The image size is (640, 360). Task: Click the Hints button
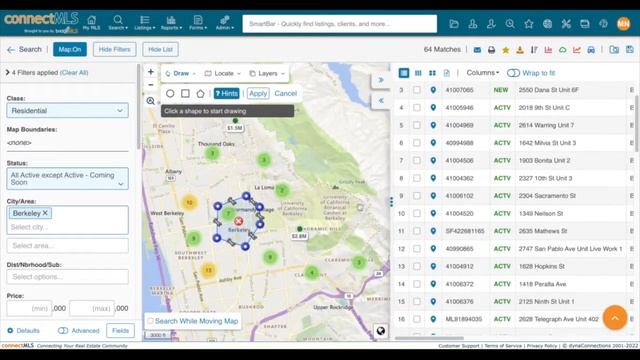click(x=227, y=93)
